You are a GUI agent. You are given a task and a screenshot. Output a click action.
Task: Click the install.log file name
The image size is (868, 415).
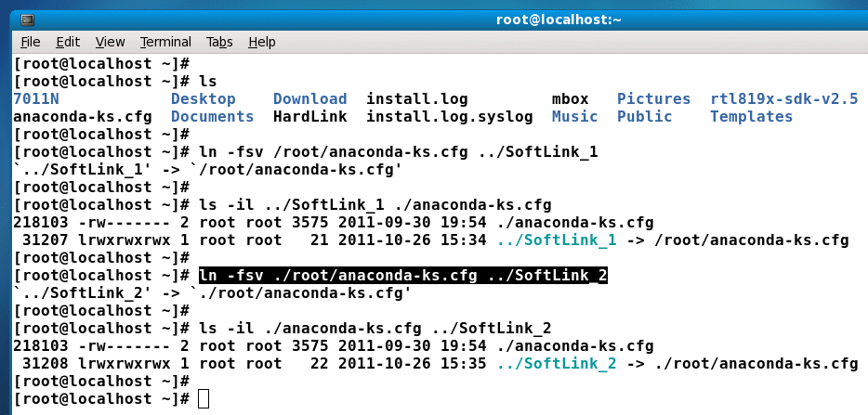[x=417, y=99]
